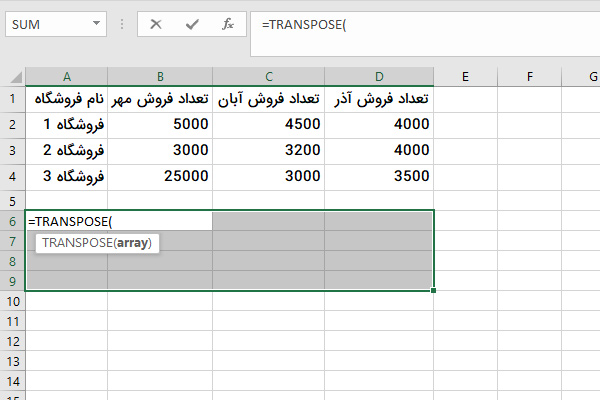Click cell B3 with value 3000
The width and height of the screenshot is (600, 400).
(160, 152)
